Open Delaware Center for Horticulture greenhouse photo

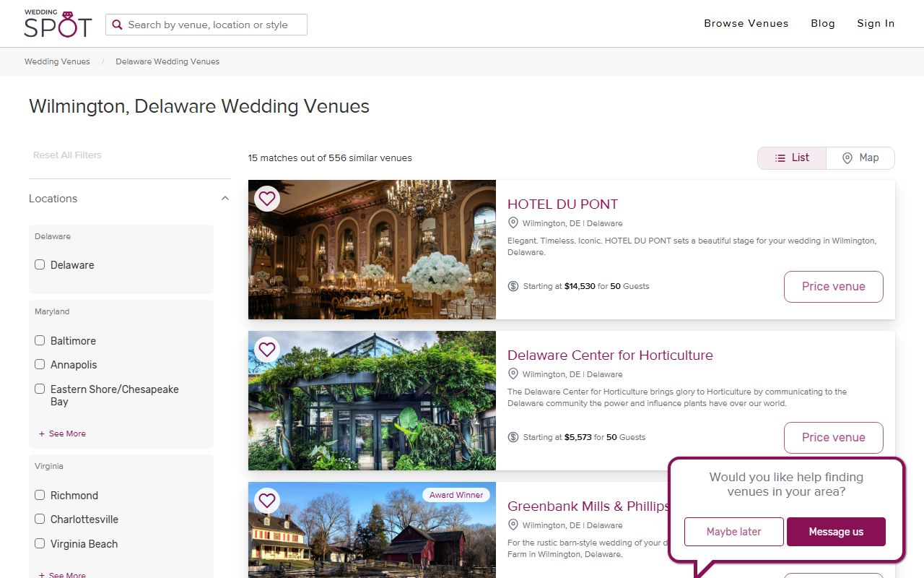pos(372,400)
